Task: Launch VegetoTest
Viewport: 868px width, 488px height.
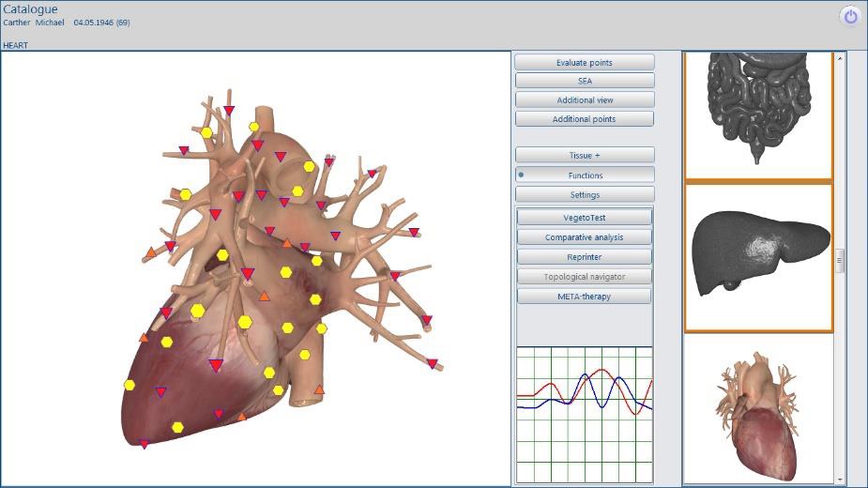Action: 585,218
